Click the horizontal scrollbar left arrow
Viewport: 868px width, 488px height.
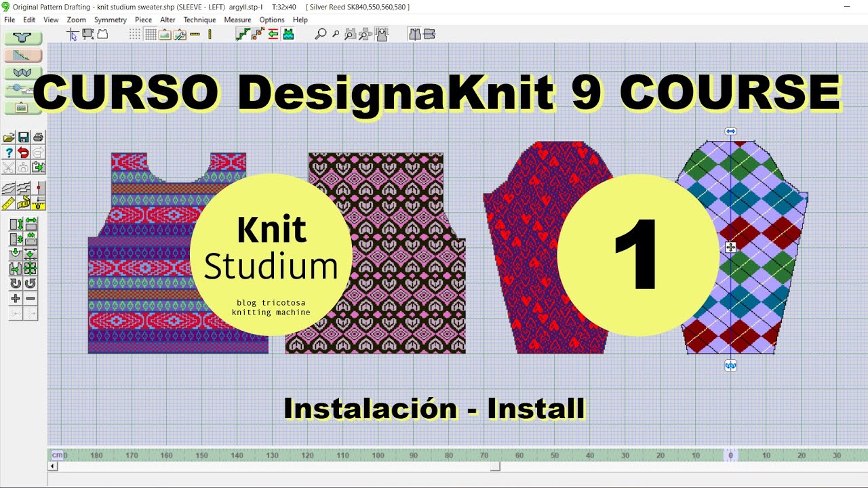[53, 466]
